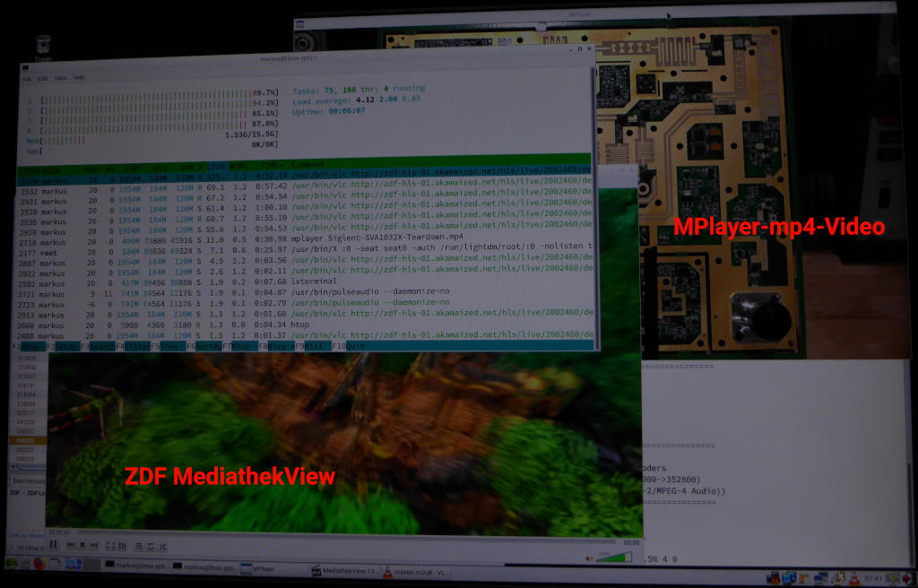The image size is (918, 588).
Task: Open VLC extended settings (equalizer icon)
Action: 122,547
